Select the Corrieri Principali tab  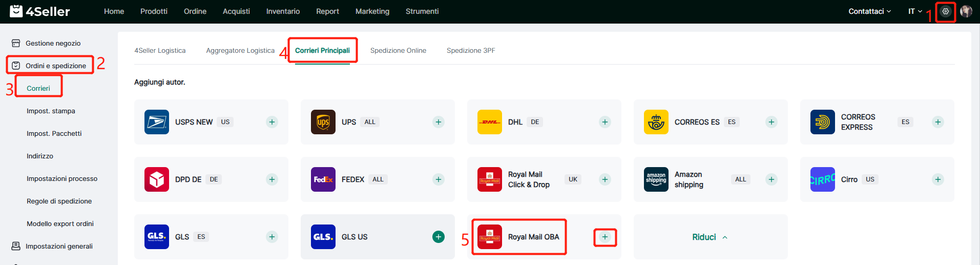click(322, 50)
